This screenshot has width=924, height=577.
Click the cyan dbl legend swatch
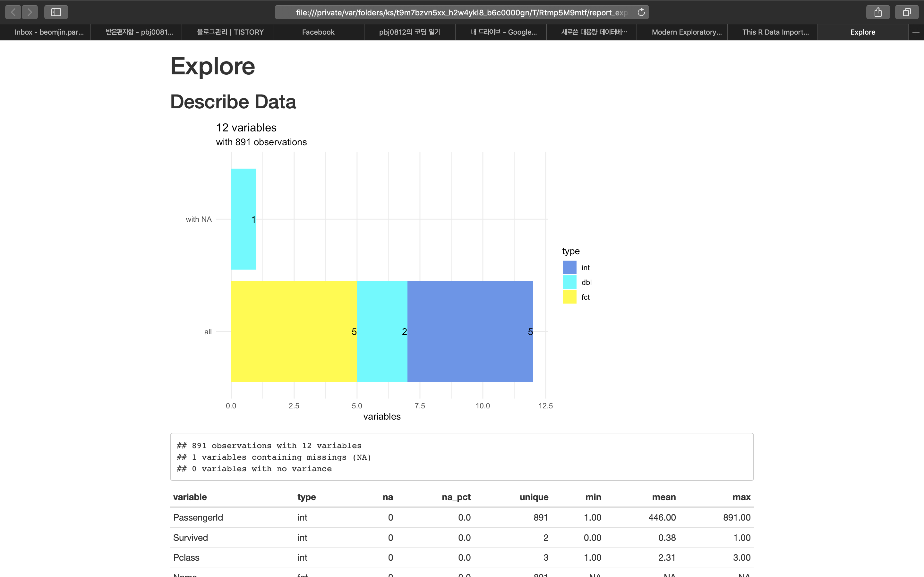tap(569, 282)
